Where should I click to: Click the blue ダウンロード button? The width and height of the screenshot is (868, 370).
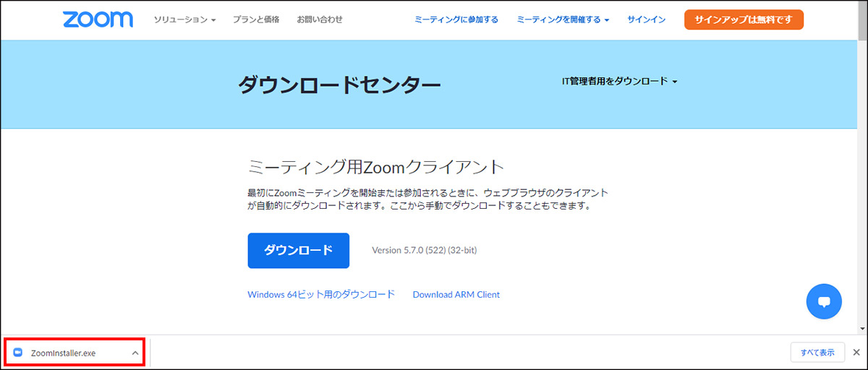pyautogui.click(x=298, y=250)
